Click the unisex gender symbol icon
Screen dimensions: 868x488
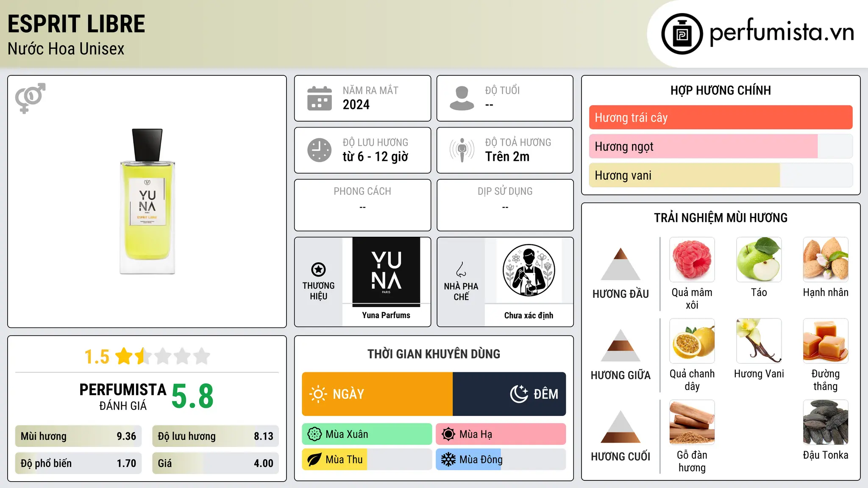[x=30, y=98]
